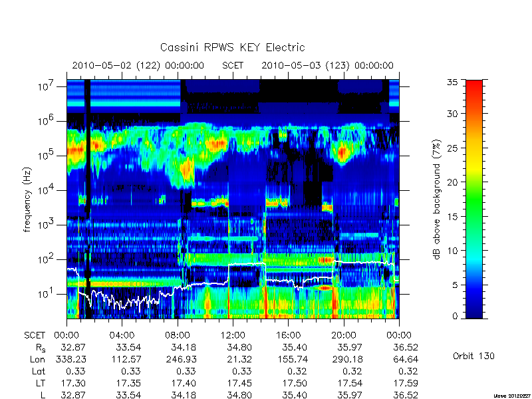Click the Rs row value '34.80'
This screenshot has width=532, height=399.
click(x=239, y=347)
